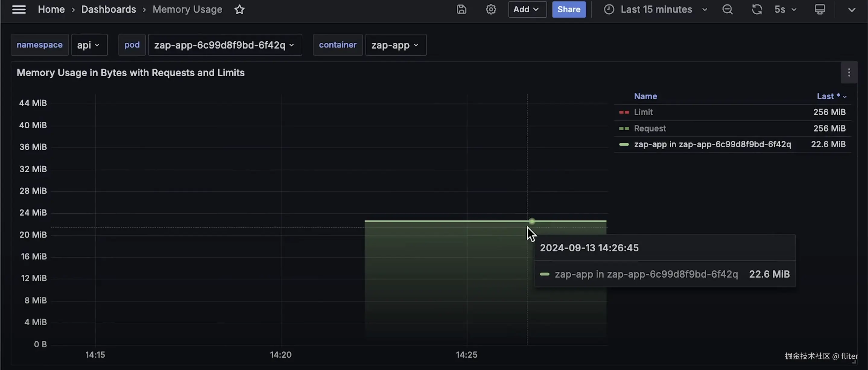Go to Dashboards breadcrumb
868x370 pixels.
pos(109,9)
